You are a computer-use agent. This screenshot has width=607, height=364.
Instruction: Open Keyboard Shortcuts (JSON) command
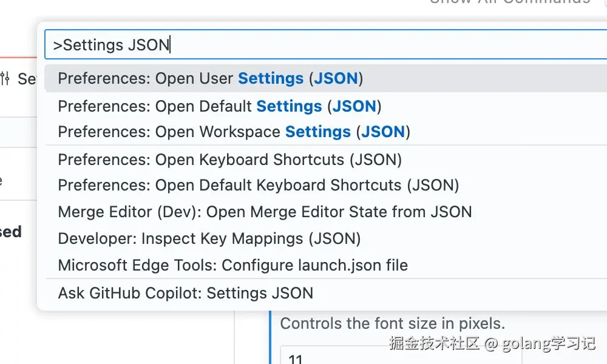point(229,160)
